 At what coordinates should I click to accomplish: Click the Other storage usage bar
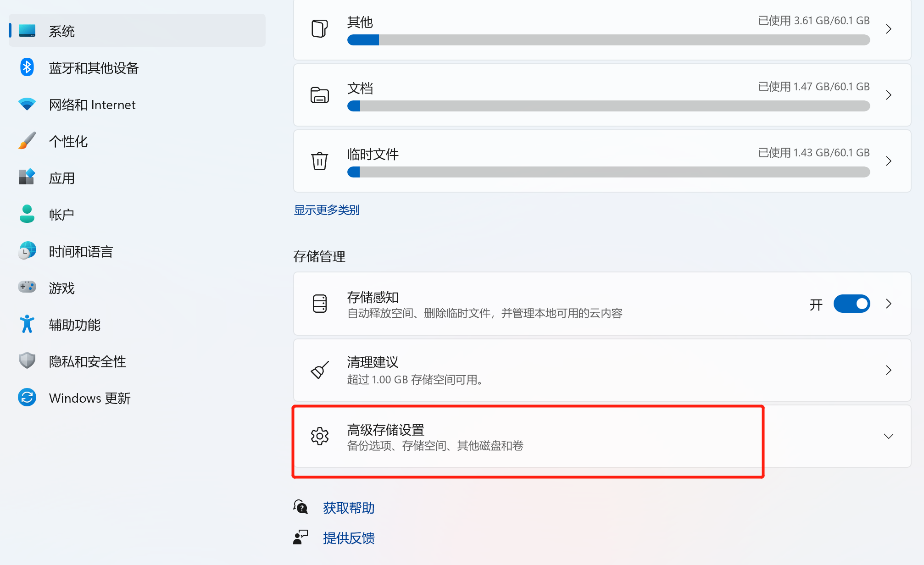pos(608,40)
